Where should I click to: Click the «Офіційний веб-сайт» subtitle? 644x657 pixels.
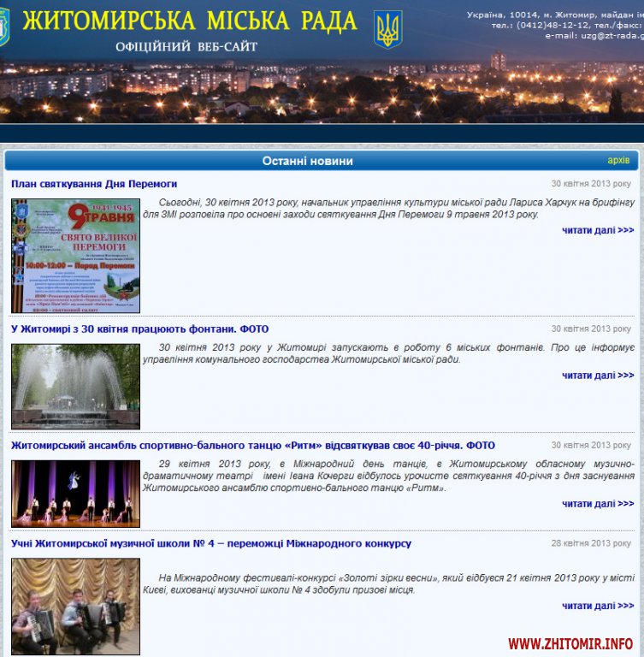(x=186, y=46)
